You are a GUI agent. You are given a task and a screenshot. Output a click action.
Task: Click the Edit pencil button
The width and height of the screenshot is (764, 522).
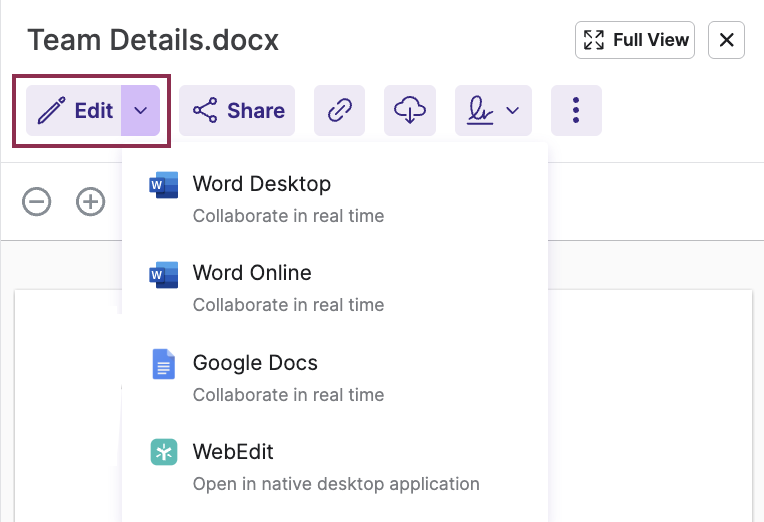click(x=74, y=111)
